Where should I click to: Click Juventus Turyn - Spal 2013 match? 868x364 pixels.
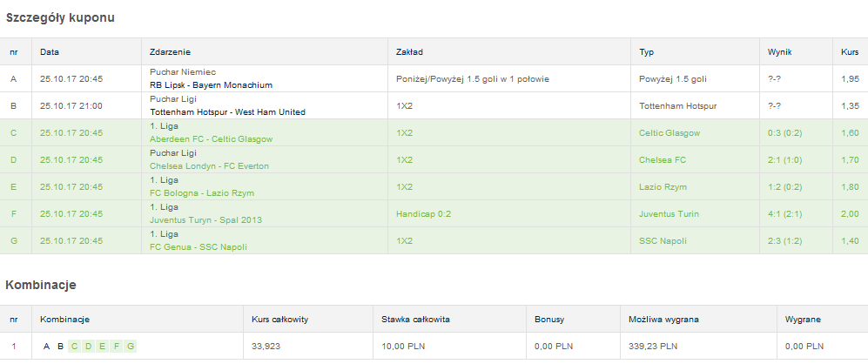tap(207, 219)
